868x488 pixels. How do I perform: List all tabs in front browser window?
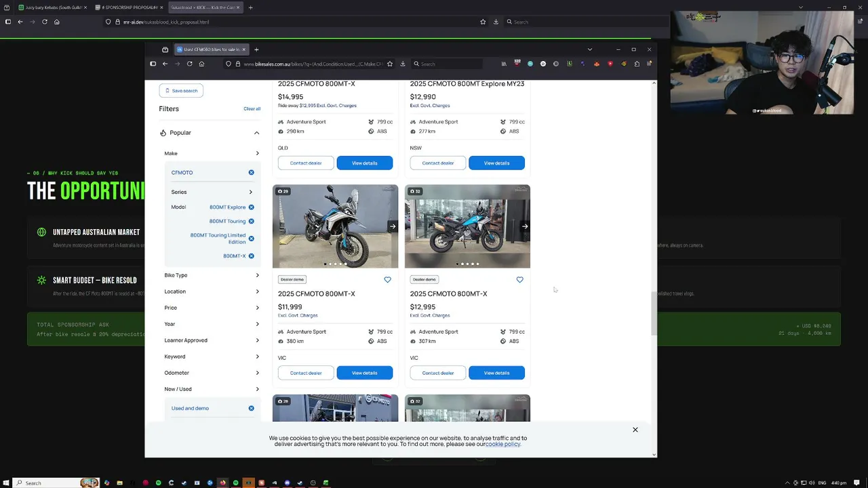click(589, 49)
